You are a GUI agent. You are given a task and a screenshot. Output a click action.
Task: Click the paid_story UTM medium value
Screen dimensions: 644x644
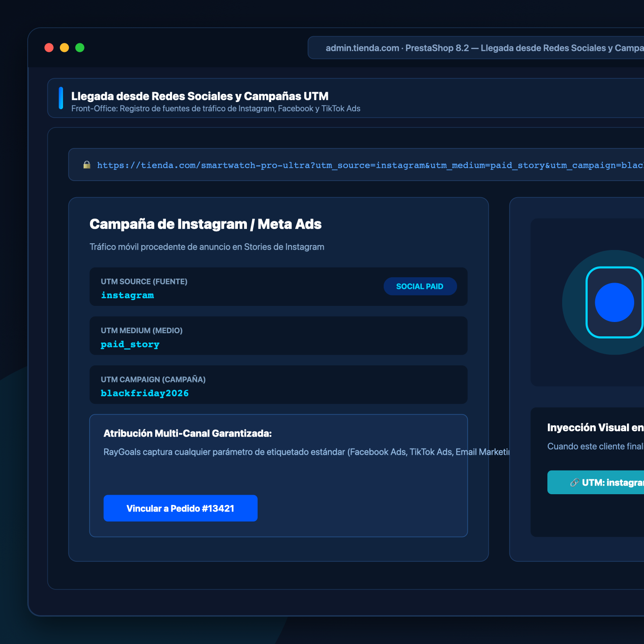130,344
